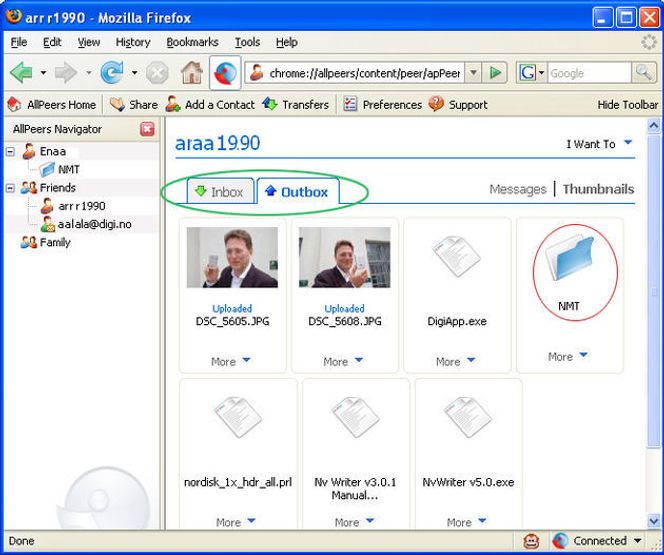This screenshot has width=664, height=555.
Task: Switch to the Inbox tab
Action: 220,192
